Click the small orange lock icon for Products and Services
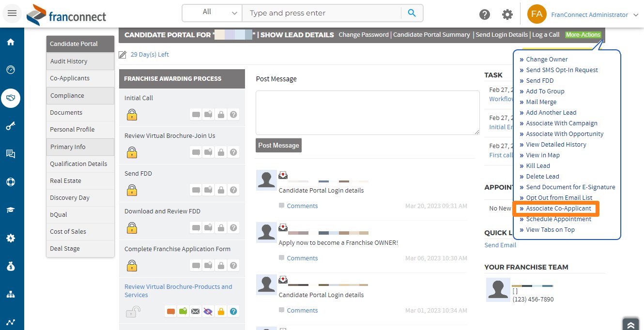The height and width of the screenshot is (330, 644). (x=221, y=312)
